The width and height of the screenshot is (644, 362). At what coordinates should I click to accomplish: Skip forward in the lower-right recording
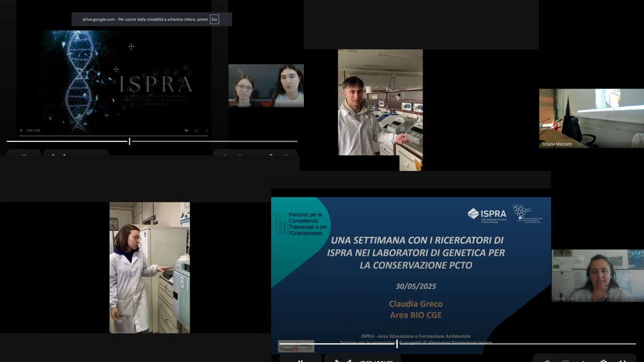pyautogui.click(x=349, y=359)
